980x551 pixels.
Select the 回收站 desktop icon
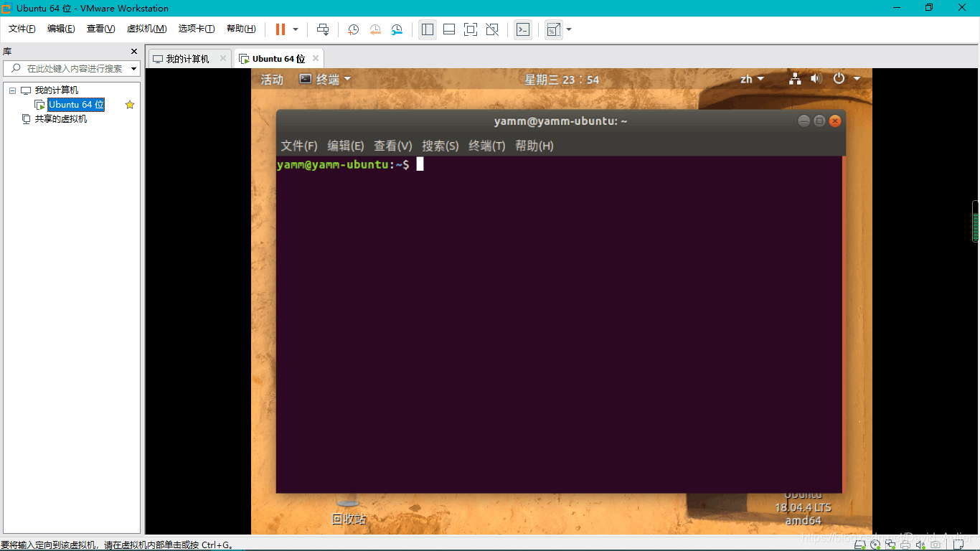click(348, 512)
